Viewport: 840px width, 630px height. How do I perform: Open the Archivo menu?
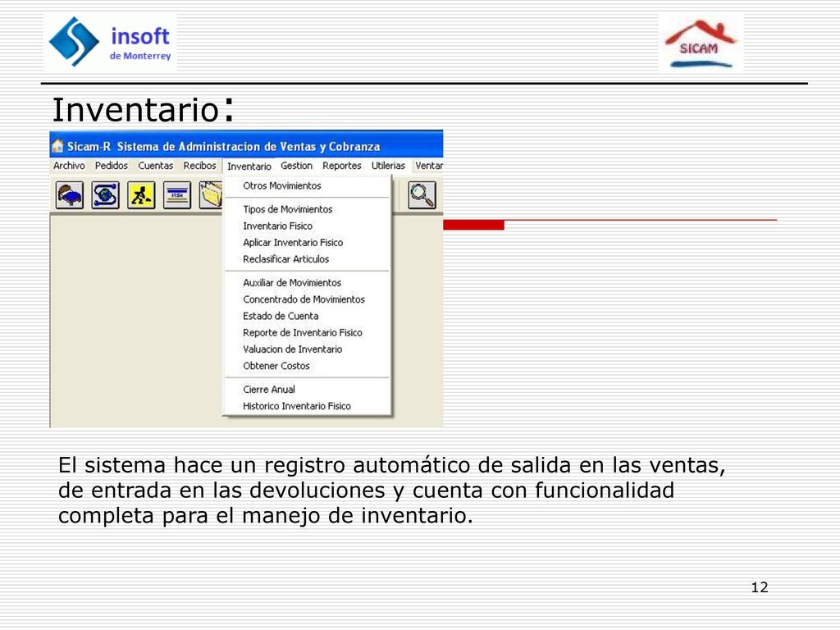(69, 166)
